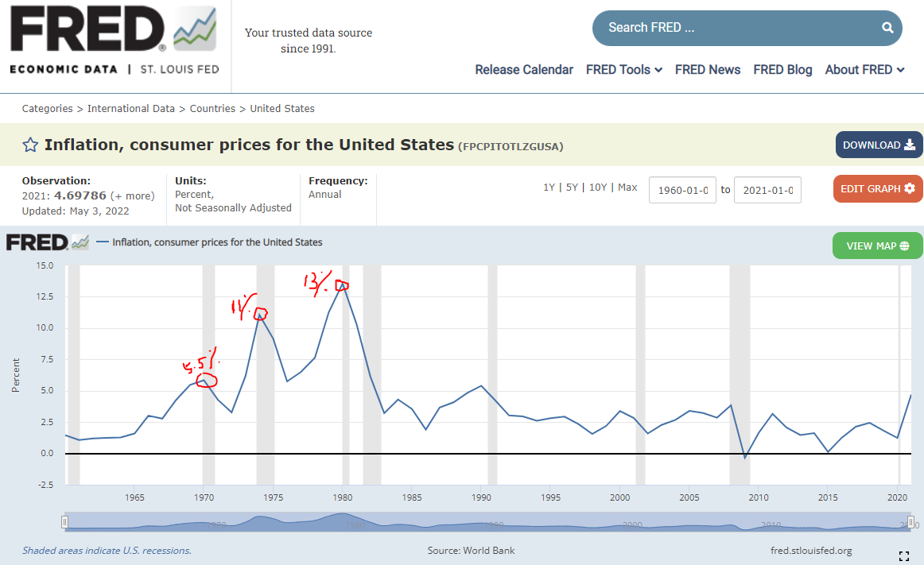
Task: Open the FRED Blog page
Action: pyautogui.click(x=782, y=70)
